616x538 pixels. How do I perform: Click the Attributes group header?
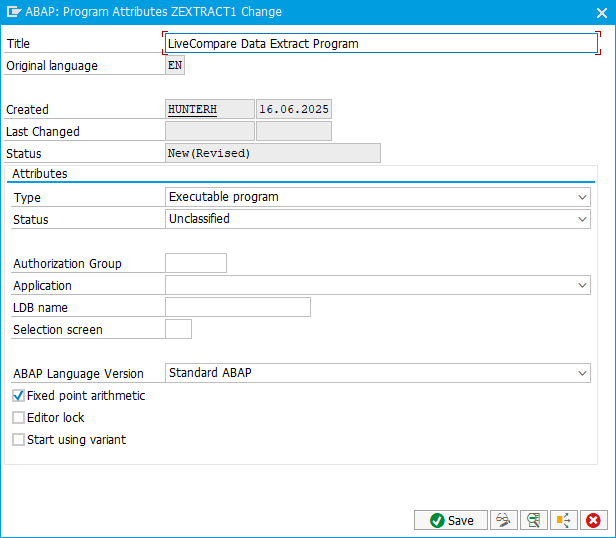[x=40, y=173]
